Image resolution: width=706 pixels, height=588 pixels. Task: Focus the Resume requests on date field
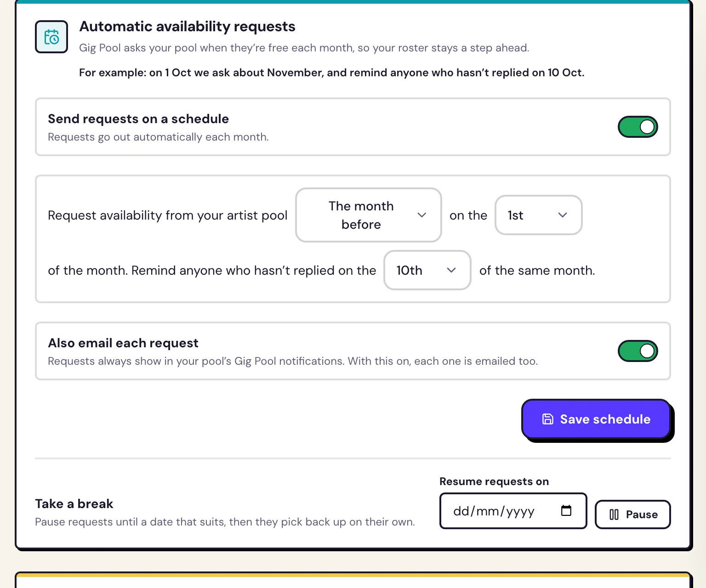pos(513,511)
